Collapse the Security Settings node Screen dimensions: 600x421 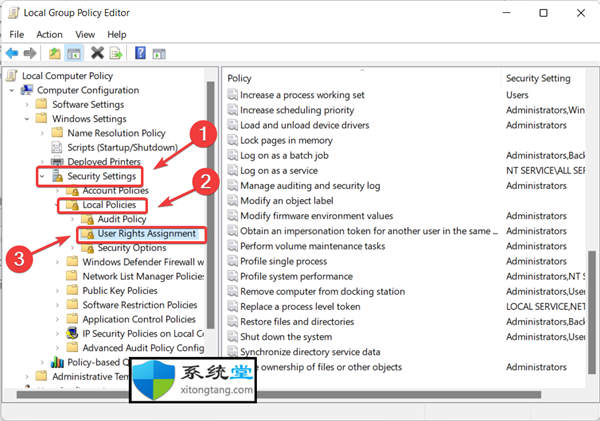[42, 176]
